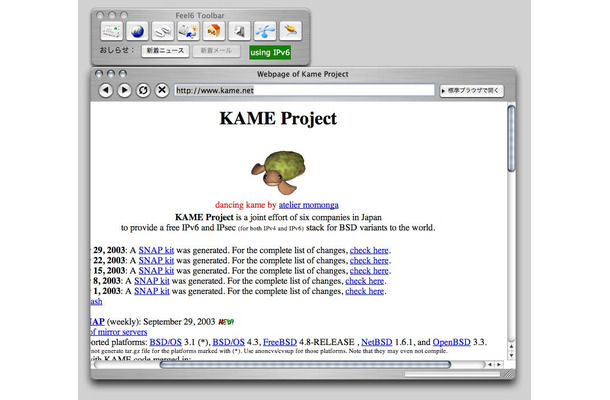Open the mail envelope icon in Feel6 Toolbar
This screenshot has width=610, height=400.
tap(112, 31)
